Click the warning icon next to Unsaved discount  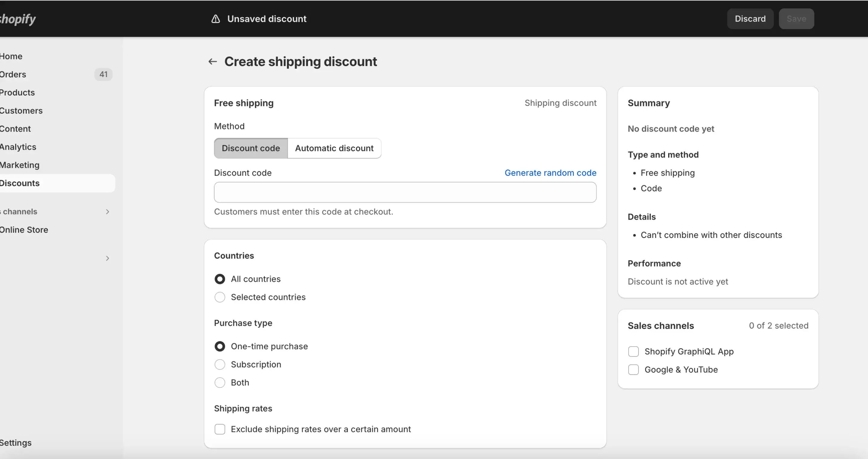click(x=216, y=19)
